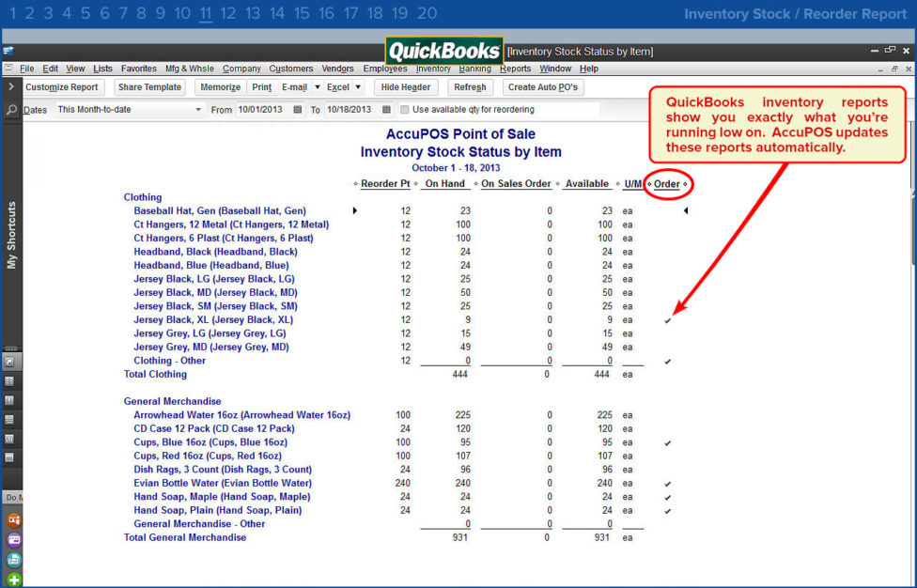This screenshot has width=917, height=588.
Task: Click the two-column list icon below the shortcut arrow
Action: coord(10,381)
